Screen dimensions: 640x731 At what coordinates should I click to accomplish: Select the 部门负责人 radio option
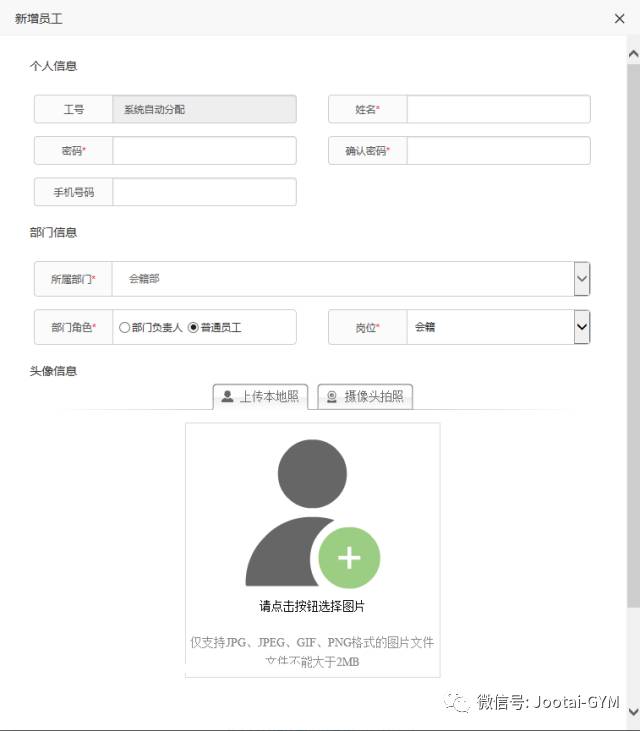124,327
